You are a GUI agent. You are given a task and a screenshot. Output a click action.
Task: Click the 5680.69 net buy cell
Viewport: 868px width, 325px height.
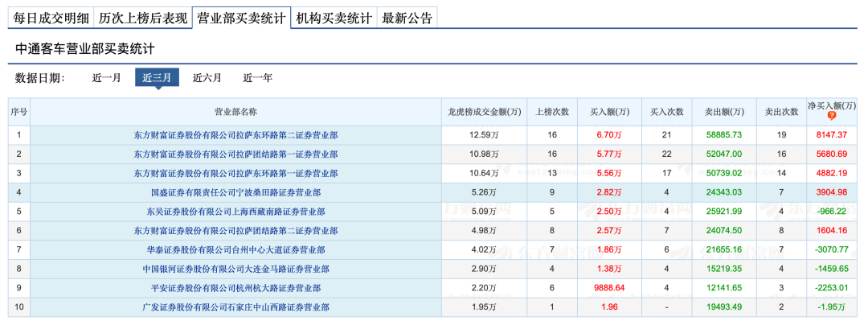(x=832, y=154)
